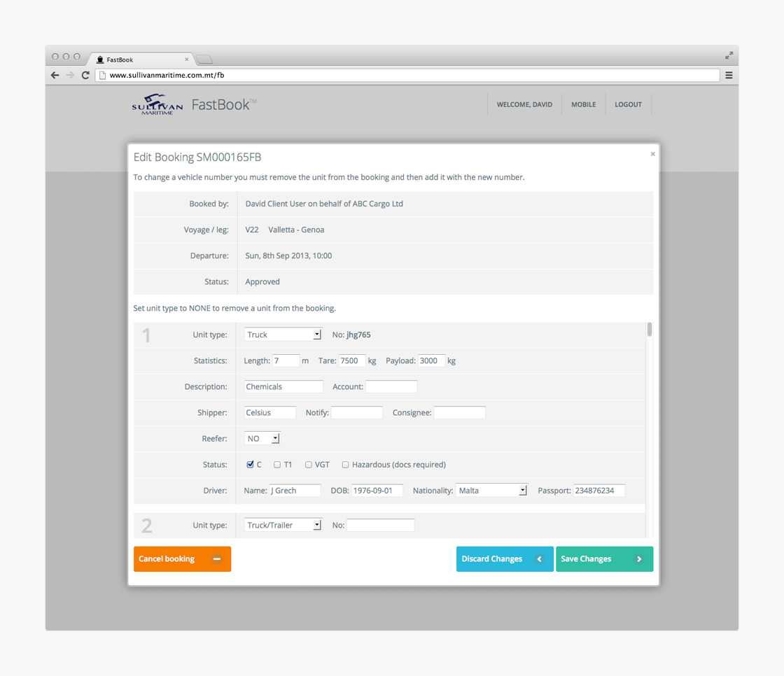784x676 pixels.
Task: Click the right arrow icon on Save Changes
Action: point(639,559)
